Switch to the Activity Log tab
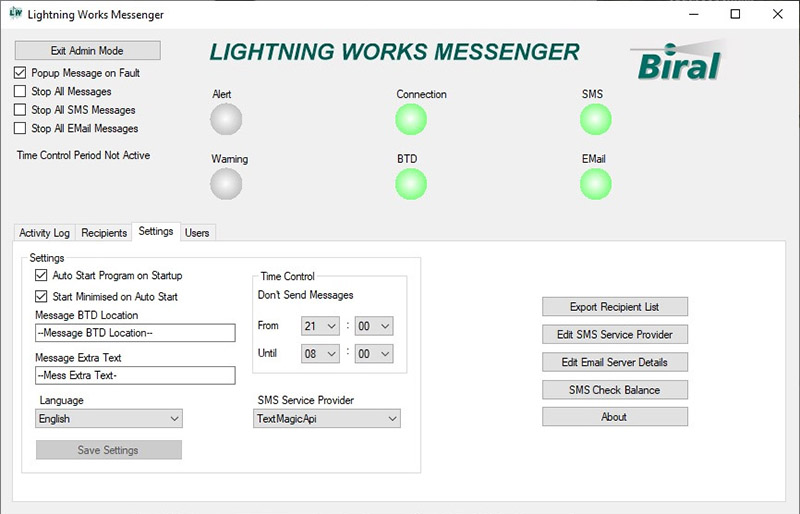The image size is (800, 514). pyautogui.click(x=45, y=233)
